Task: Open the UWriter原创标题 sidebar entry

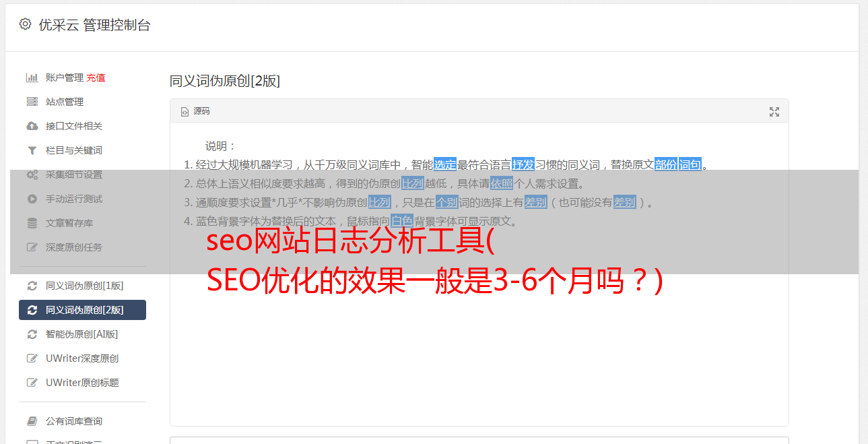Action: 82,383
